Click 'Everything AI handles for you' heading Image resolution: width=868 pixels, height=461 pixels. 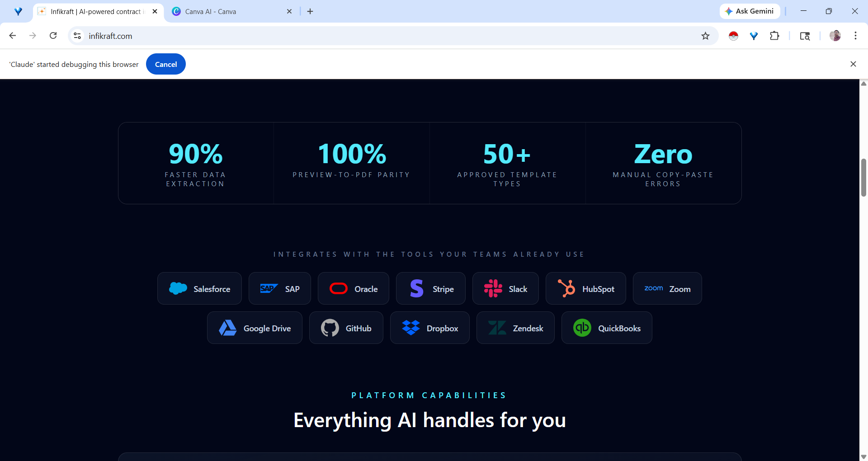429,420
